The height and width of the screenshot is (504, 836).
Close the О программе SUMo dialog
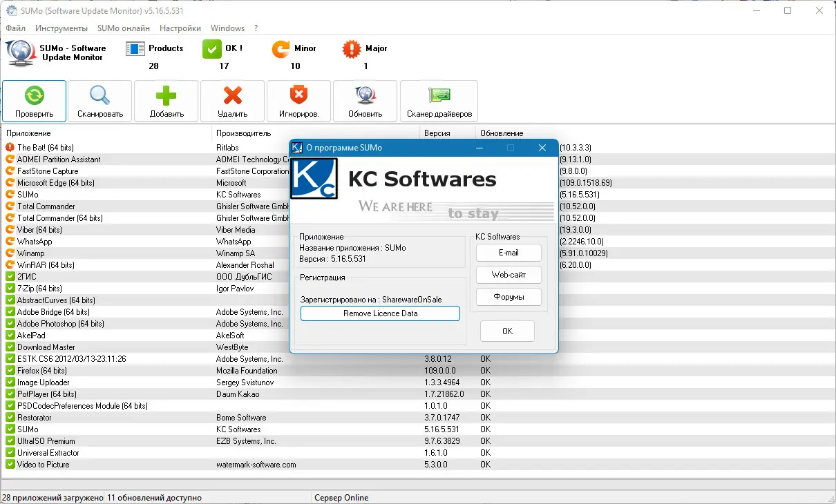click(x=542, y=148)
